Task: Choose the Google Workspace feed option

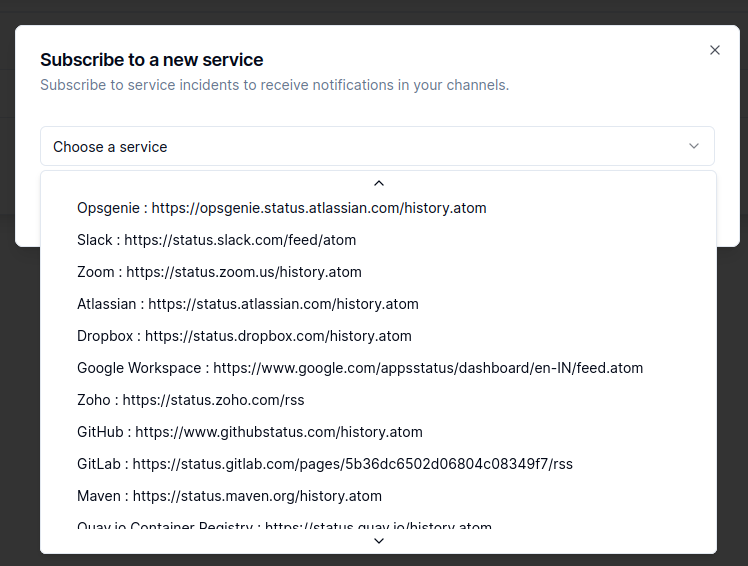Action: (378, 368)
